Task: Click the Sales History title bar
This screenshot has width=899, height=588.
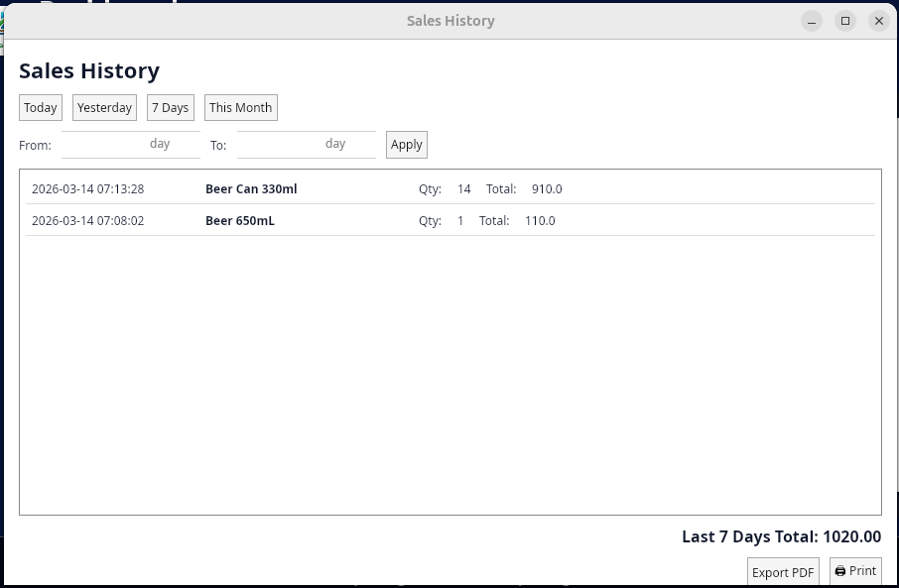Action: pos(449,21)
